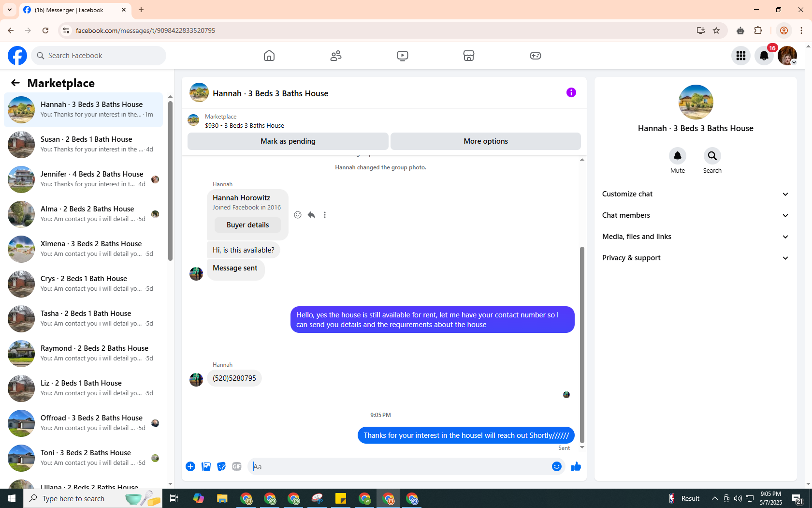Open emoji picker in message box

click(x=557, y=466)
